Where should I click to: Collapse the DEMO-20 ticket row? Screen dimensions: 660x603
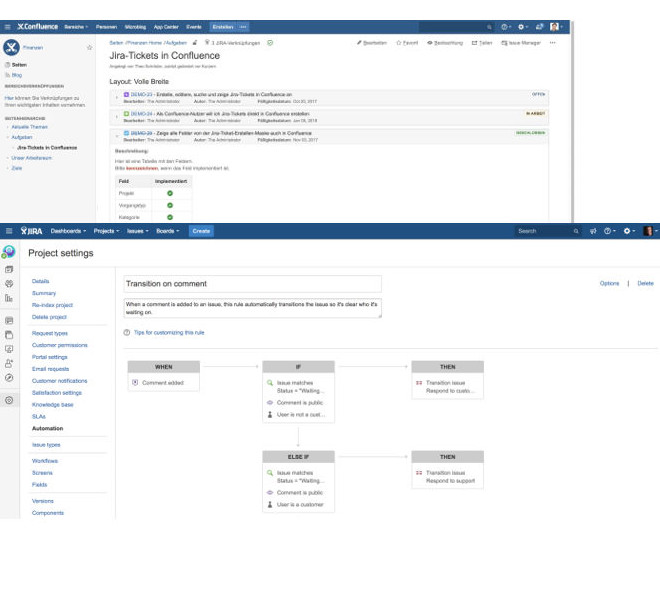[x=117, y=136]
